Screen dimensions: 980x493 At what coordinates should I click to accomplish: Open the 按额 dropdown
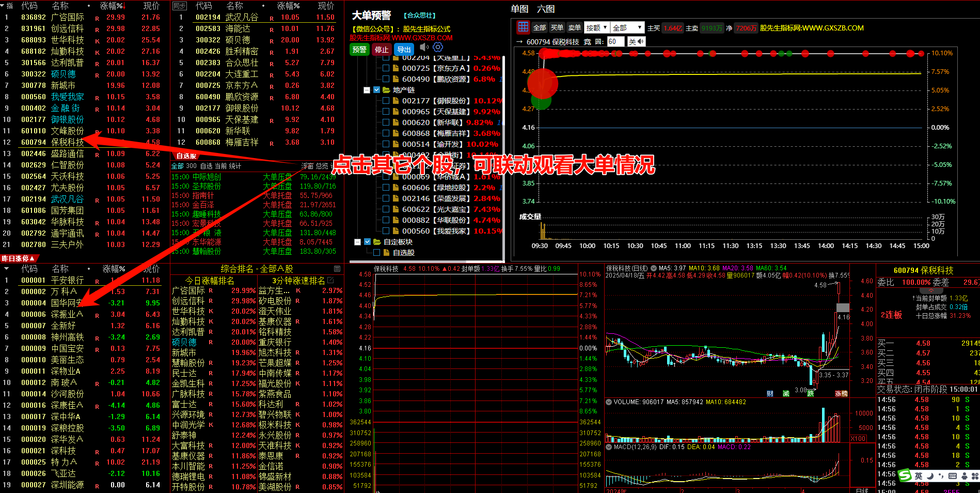597,27
